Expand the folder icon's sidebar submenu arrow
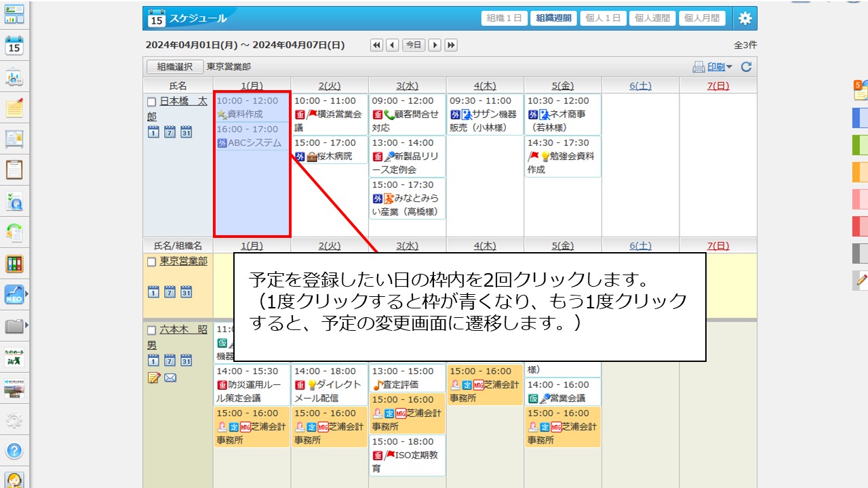 26,326
